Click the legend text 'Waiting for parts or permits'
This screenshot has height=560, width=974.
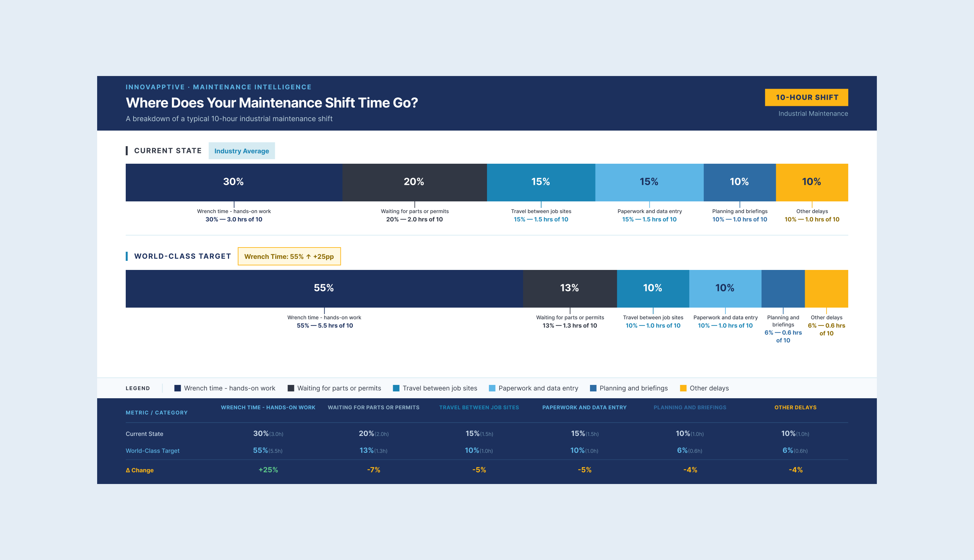339,388
